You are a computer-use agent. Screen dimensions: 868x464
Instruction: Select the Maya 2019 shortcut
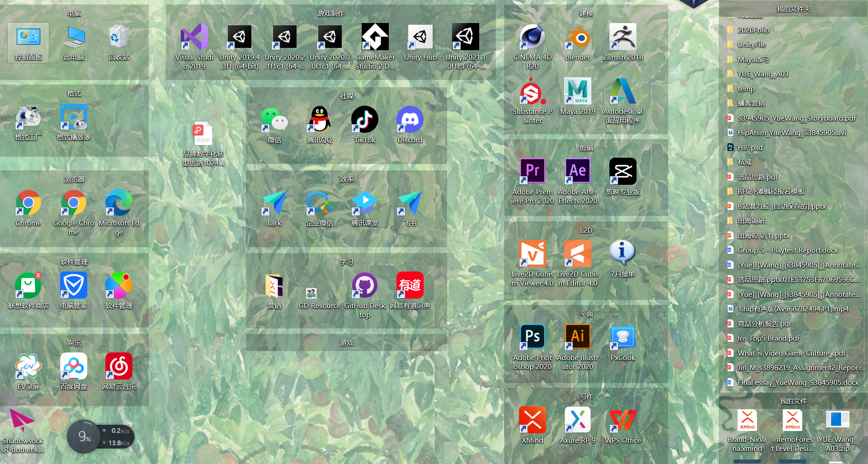tap(577, 92)
